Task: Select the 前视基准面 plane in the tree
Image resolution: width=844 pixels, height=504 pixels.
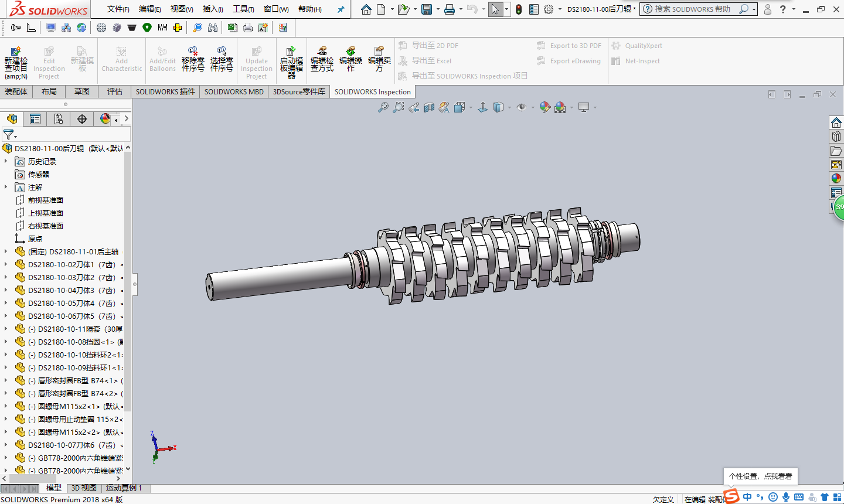Action: (46, 200)
